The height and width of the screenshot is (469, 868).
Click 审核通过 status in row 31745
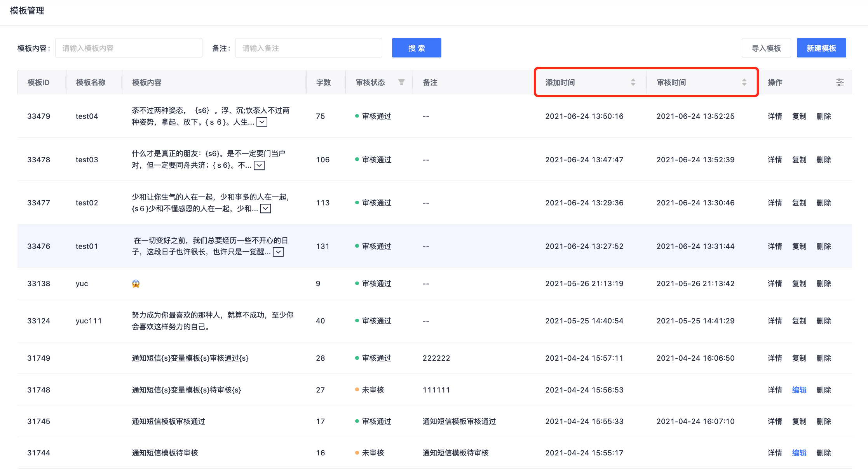(373, 421)
